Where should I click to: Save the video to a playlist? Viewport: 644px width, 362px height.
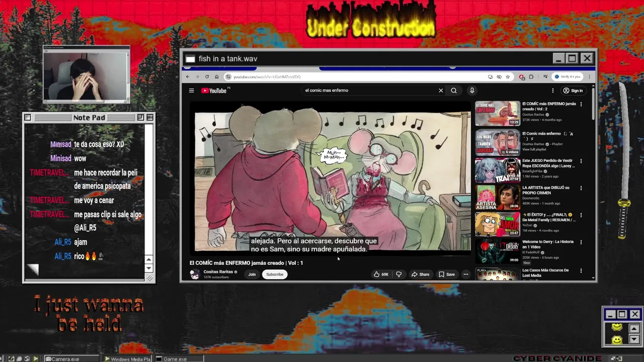(447, 275)
